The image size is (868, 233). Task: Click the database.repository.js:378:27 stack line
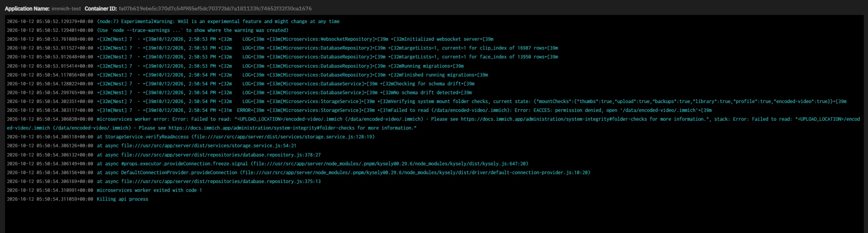pyautogui.click(x=164, y=155)
